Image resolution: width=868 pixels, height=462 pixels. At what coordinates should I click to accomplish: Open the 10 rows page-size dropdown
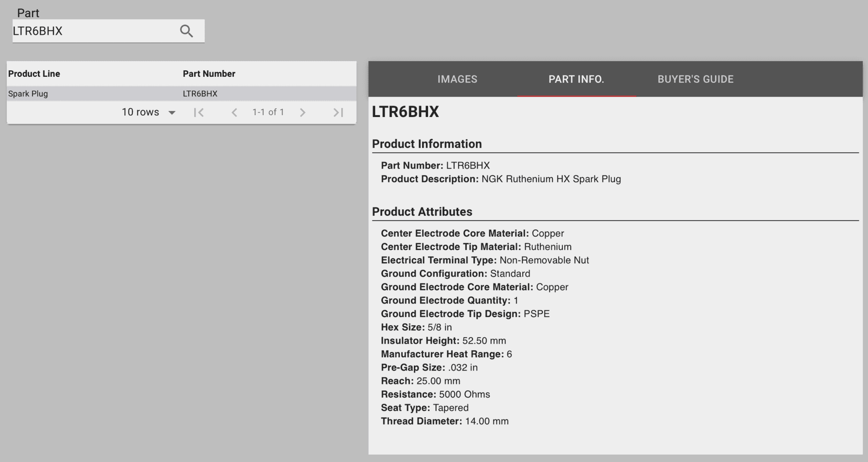pyautogui.click(x=148, y=112)
